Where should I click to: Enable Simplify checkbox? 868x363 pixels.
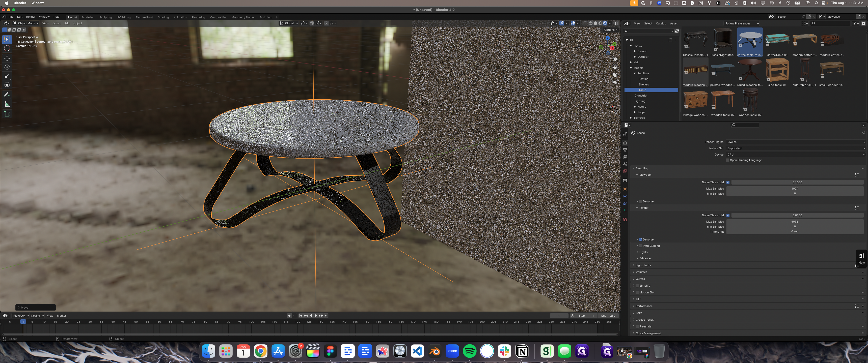[x=637, y=286]
